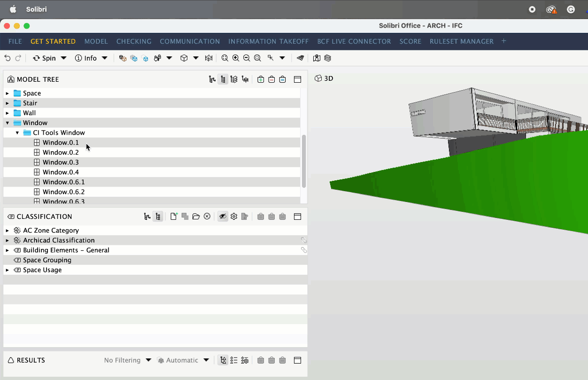Screen dimensions: 588x380
Task: Collapse the Window folder
Action: pyautogui.click(x=8, y=123)
